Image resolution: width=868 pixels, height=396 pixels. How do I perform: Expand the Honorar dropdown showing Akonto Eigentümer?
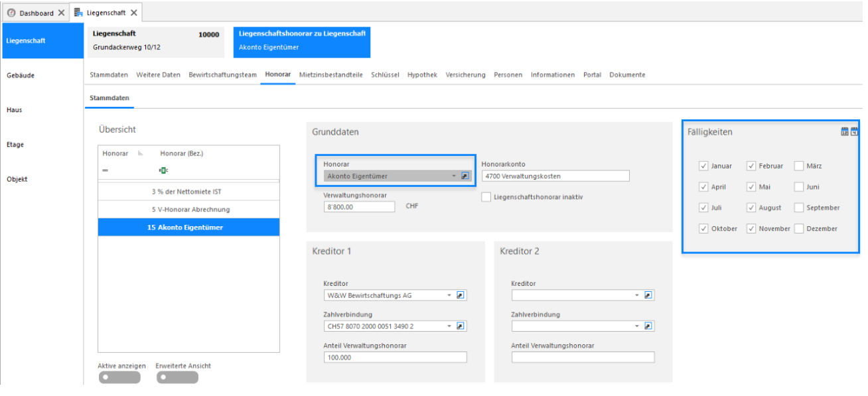point(455,176)
